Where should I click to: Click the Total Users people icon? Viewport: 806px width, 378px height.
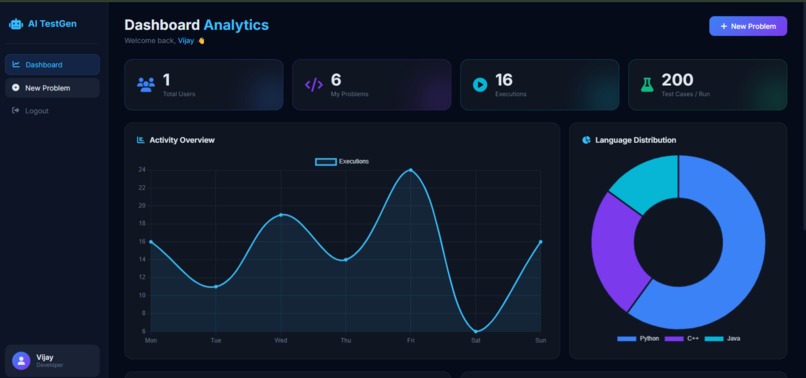click(145, 84)
